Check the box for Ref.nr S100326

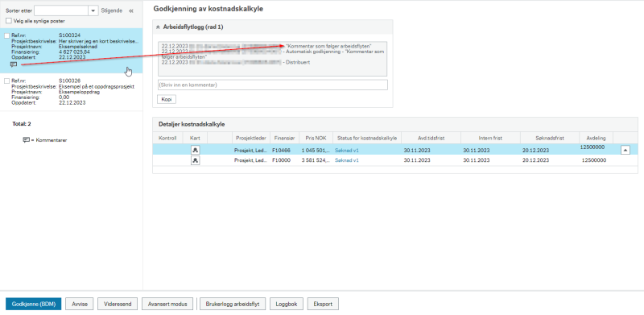(x=6, y=81)
